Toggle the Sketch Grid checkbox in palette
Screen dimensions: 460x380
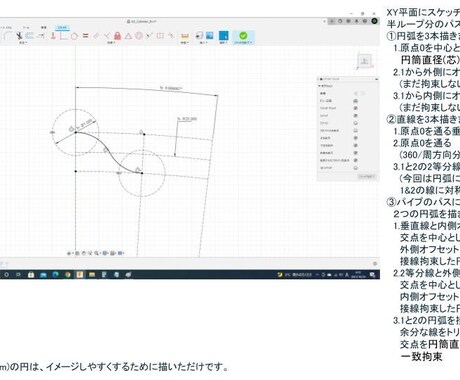[x=356, y=108]
